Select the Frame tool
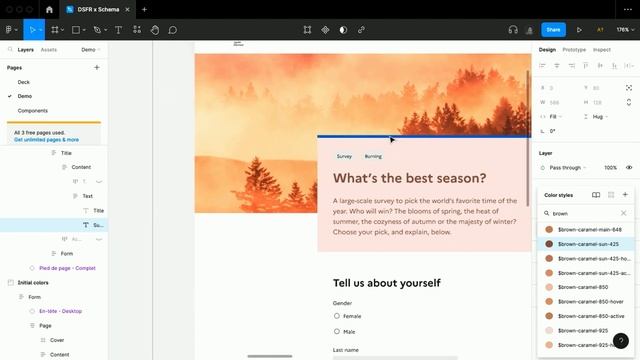 tap(55, 30)
